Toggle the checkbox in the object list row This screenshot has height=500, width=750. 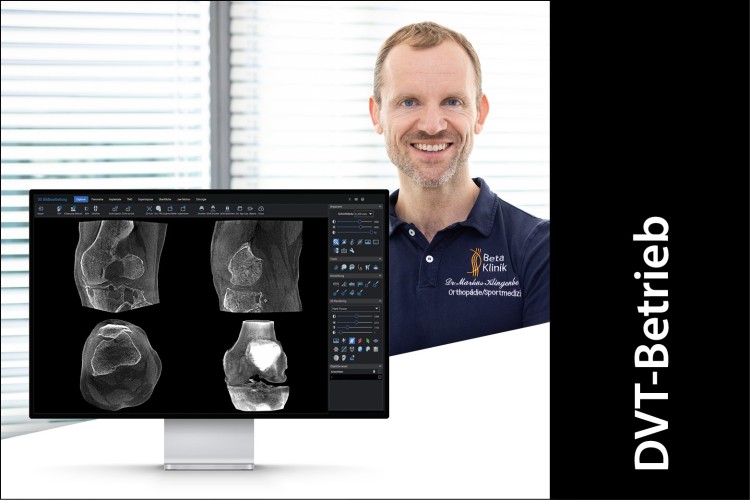coord(378,375)
